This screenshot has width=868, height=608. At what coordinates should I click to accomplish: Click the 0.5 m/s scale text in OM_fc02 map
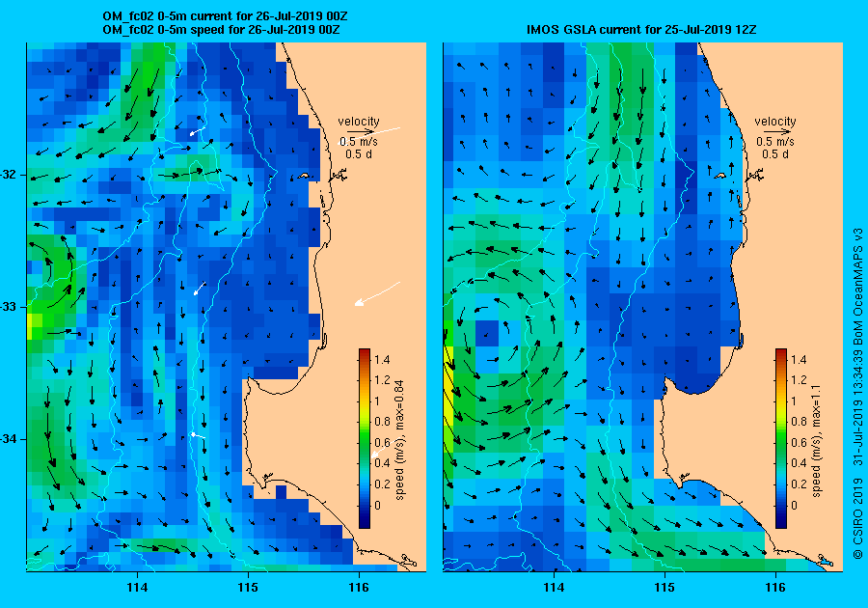point(359,142)
